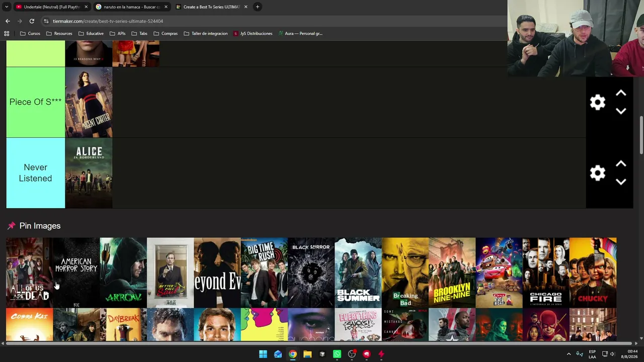The height and width of the screenshot is (362, 644).
Task: Open Windows Start menu
Action: pos(263,354)
